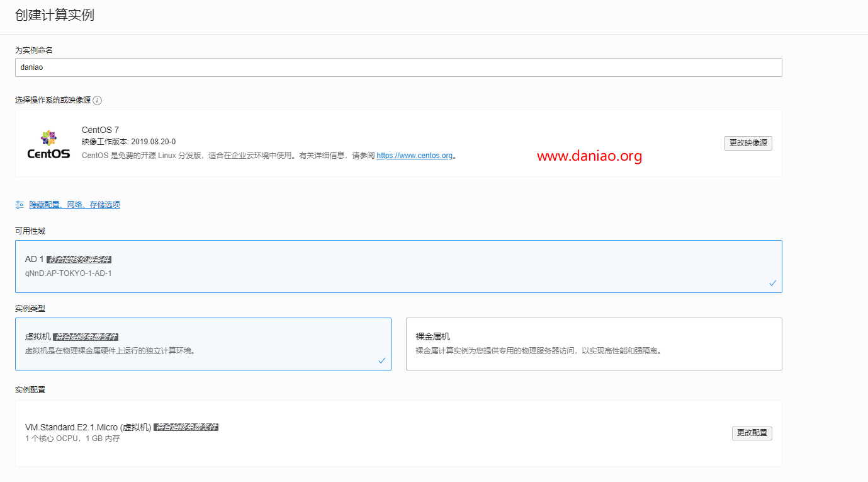Select the AD 1 availability domain card
Screen dimensions: 868x482
[x=398, y=267]
